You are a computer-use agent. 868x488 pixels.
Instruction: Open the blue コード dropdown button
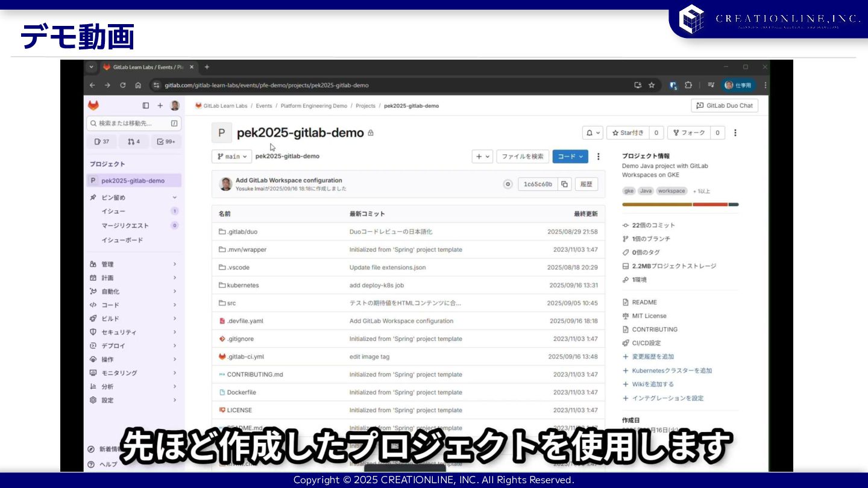[570, 156]
